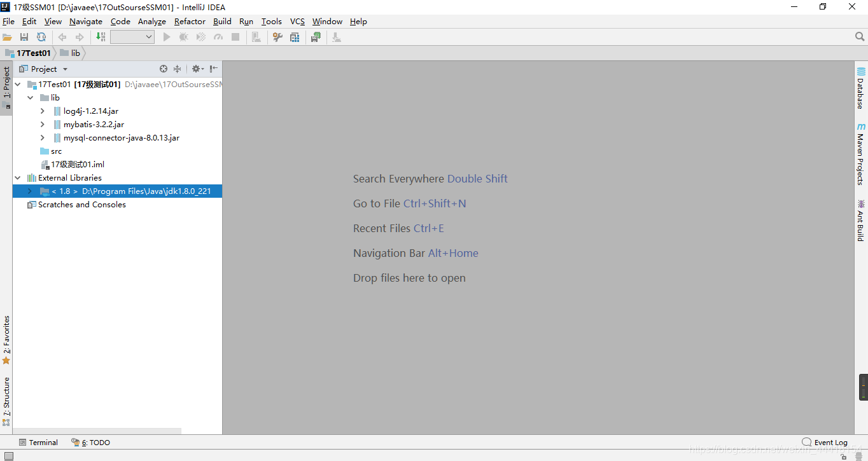Open the Database tool window tab
This screenshot has width=868, height=461.
click(860, 88)
